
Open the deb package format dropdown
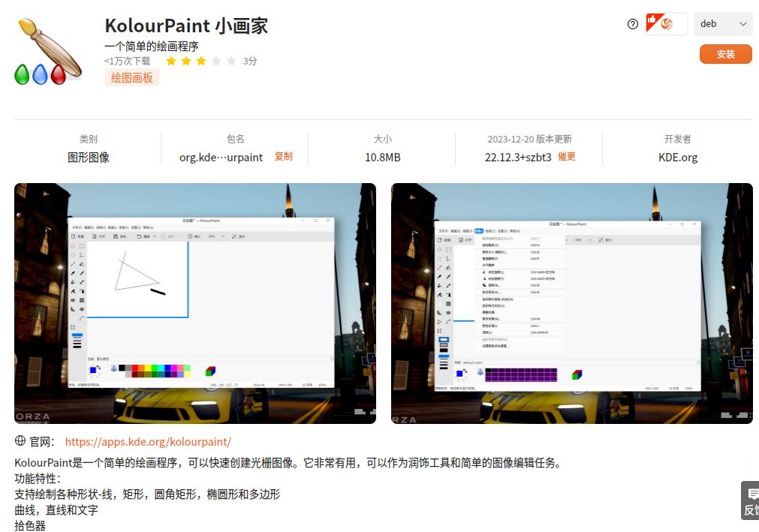point(723,24)
